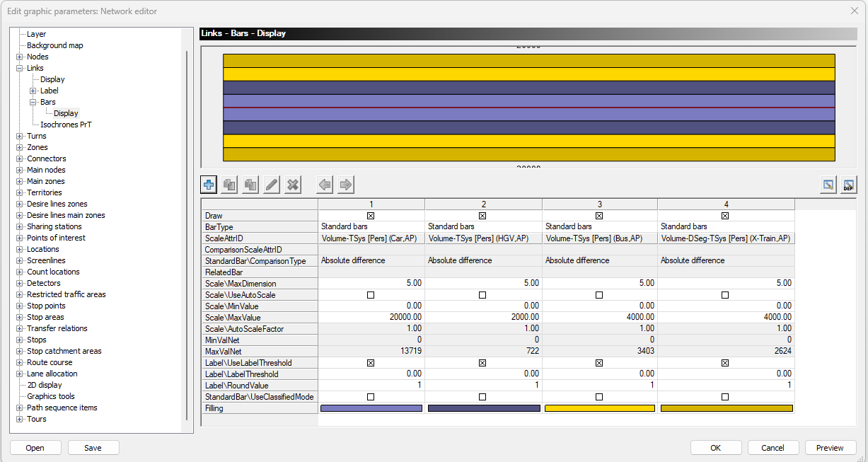Open the Filling color for column 1
This screenshot has height=462, width=868.
pyautogui.click(x=371, y=408)
